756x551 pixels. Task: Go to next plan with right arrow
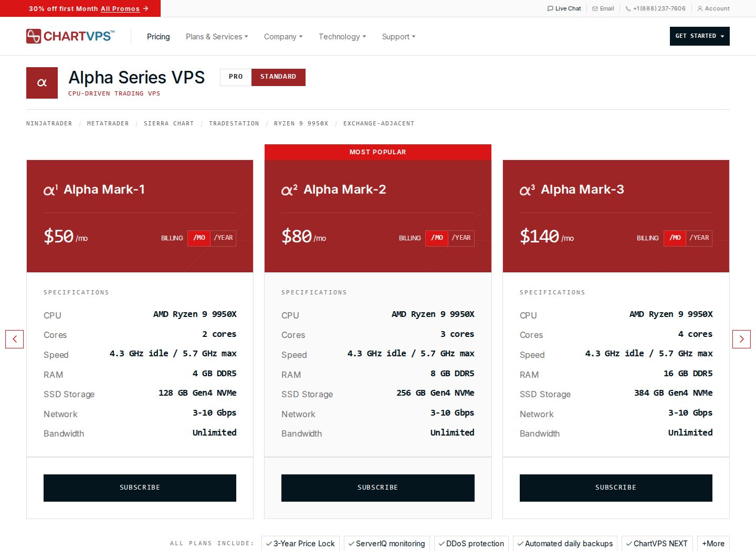(741, 339)
